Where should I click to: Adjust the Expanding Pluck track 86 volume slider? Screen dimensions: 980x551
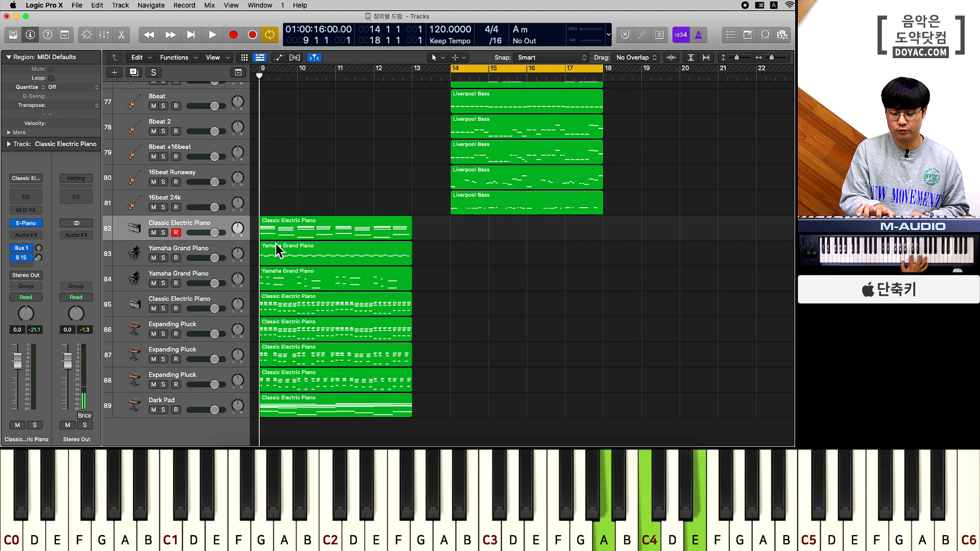tap(214, 334)
